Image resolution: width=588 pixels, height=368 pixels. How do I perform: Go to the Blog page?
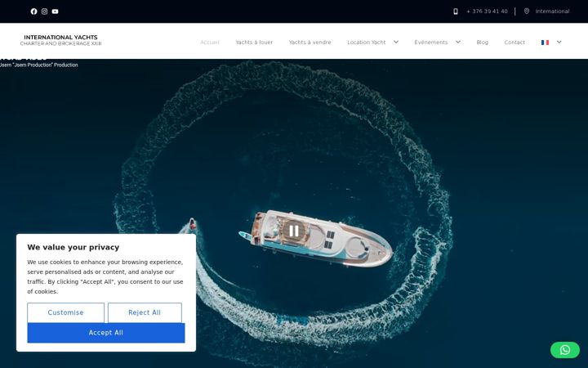(483, 43)
